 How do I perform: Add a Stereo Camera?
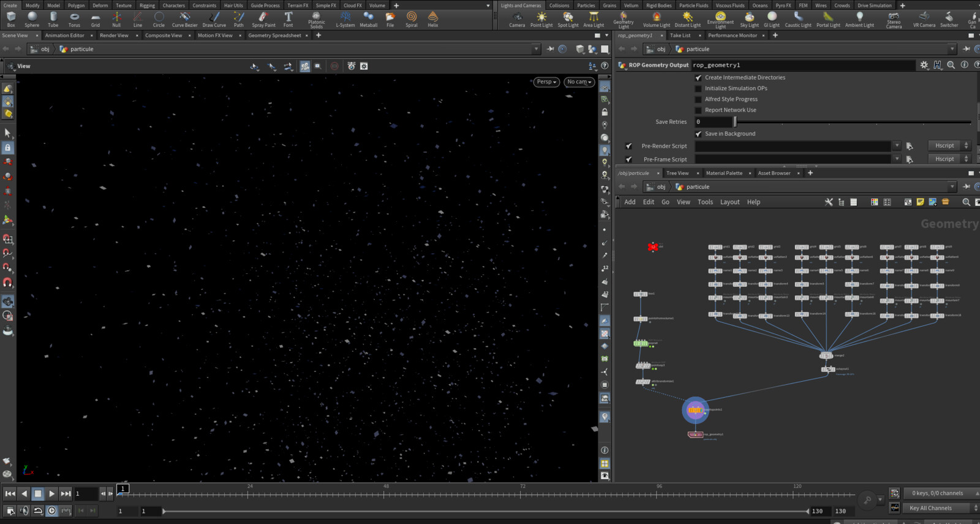pos(894,20)
